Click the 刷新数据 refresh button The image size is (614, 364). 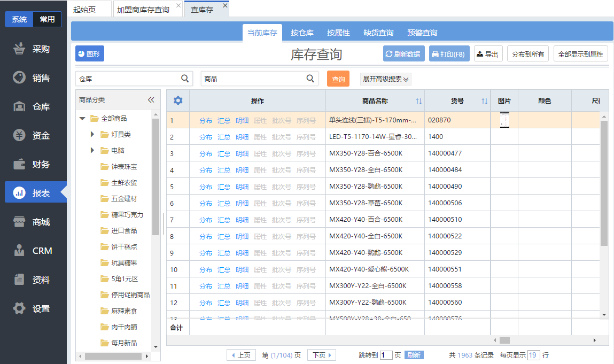click(x=403, y=54)
